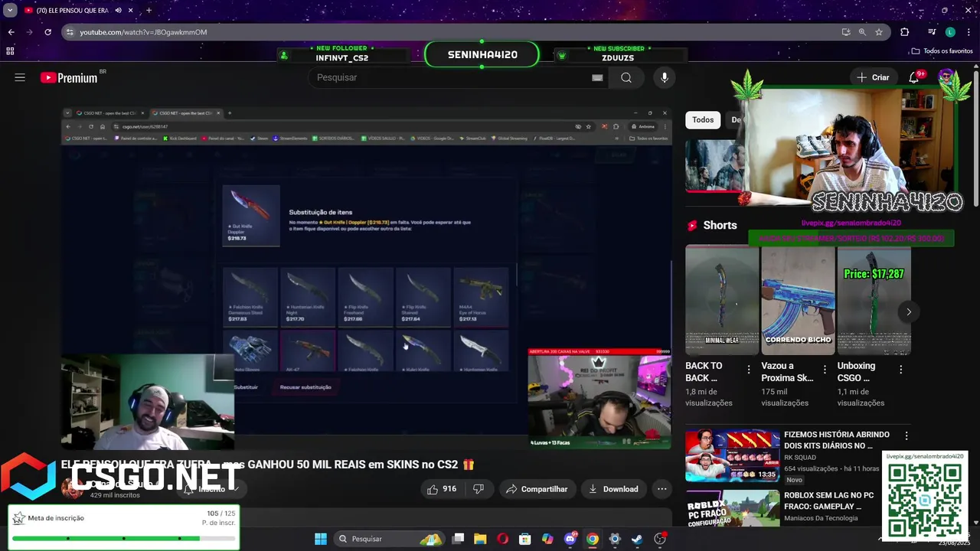Open the media controls icon

click(x=932, y=32)
